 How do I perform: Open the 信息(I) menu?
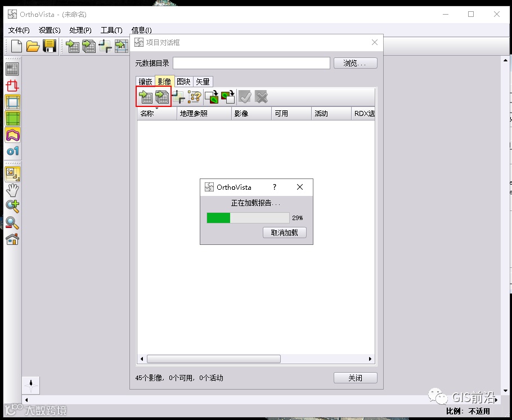(141, 30)
